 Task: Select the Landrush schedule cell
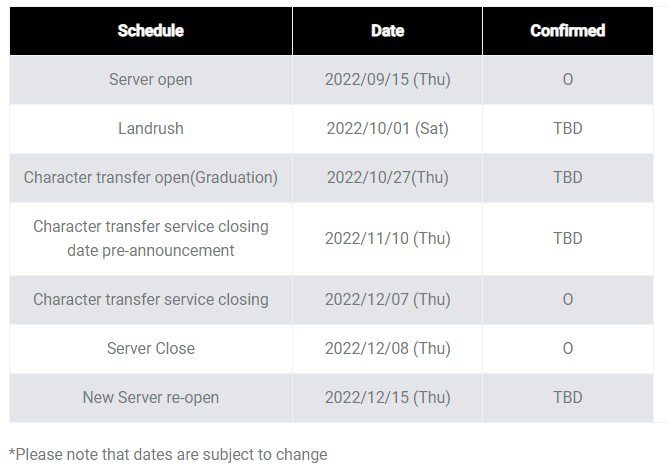coord(151,129)
